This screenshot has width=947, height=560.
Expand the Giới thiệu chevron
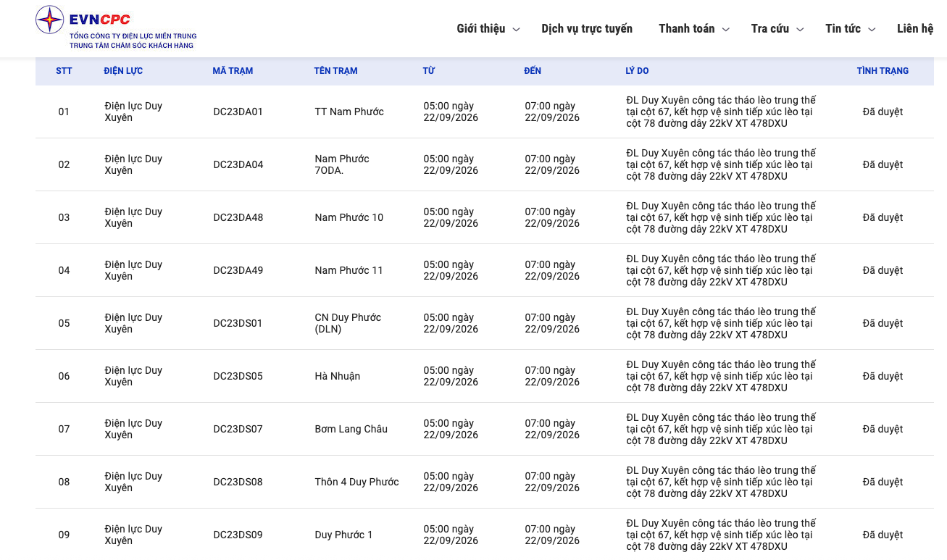516,30
